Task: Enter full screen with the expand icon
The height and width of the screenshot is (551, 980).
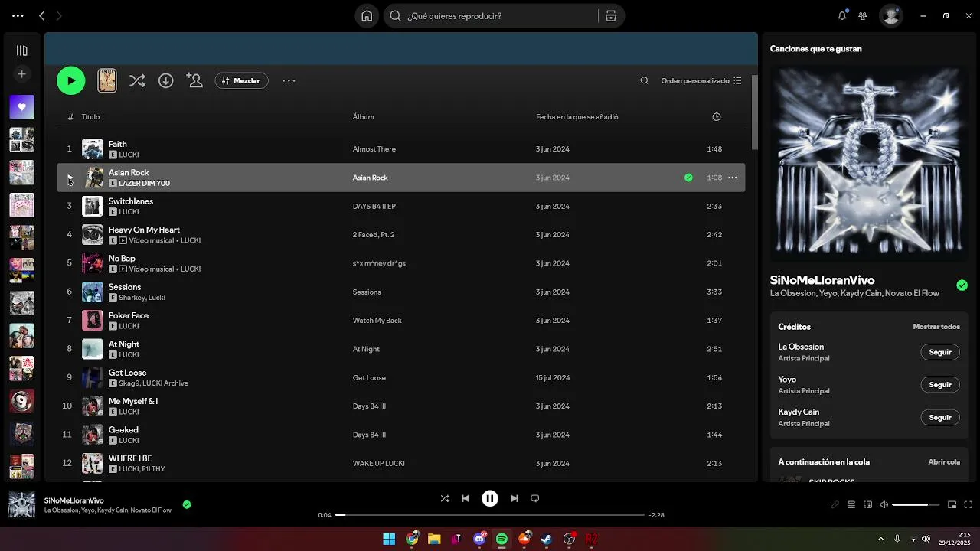Action: click(969, 504)
